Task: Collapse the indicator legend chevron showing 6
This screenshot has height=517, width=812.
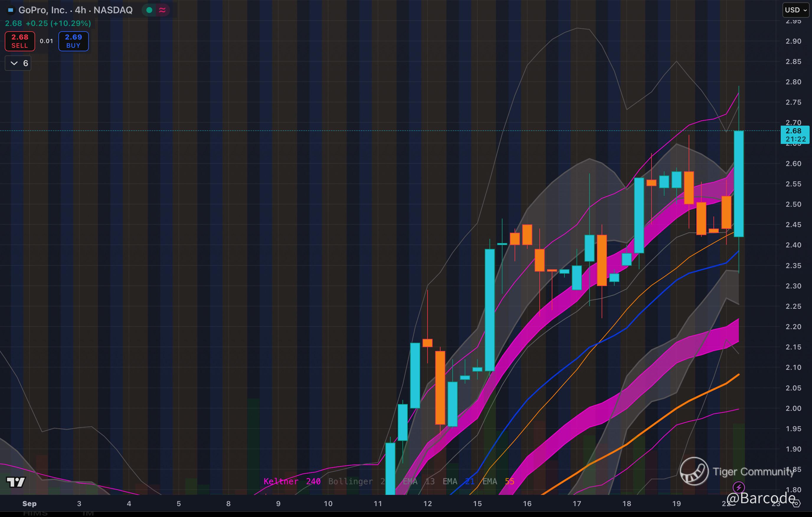Action: 14,63
